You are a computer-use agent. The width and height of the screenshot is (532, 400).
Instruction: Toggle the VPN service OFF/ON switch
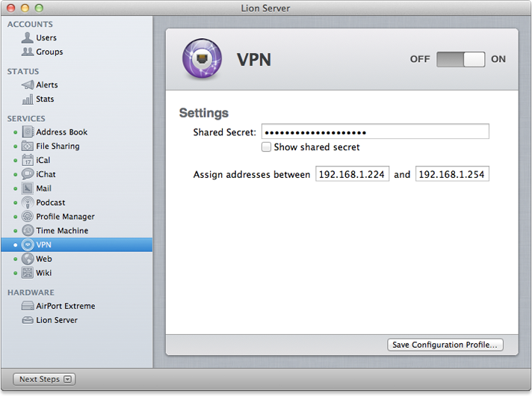pyautogui.click(x=461, y=60)
